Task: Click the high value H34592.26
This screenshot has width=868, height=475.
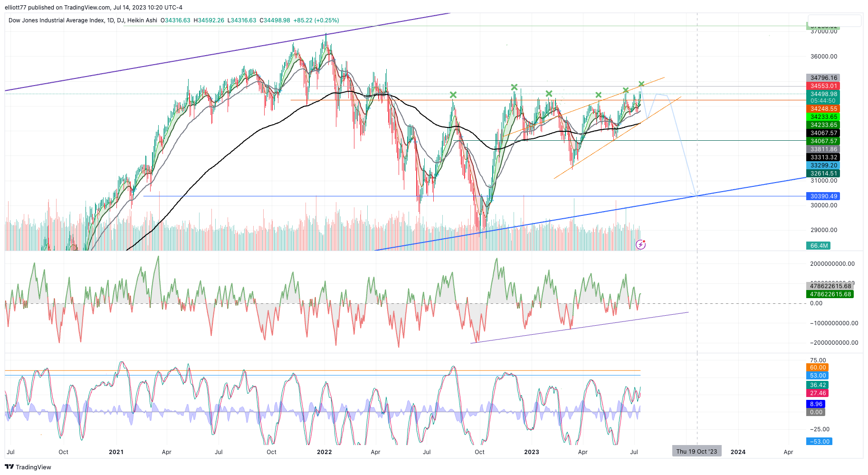Action: (209, 20)
